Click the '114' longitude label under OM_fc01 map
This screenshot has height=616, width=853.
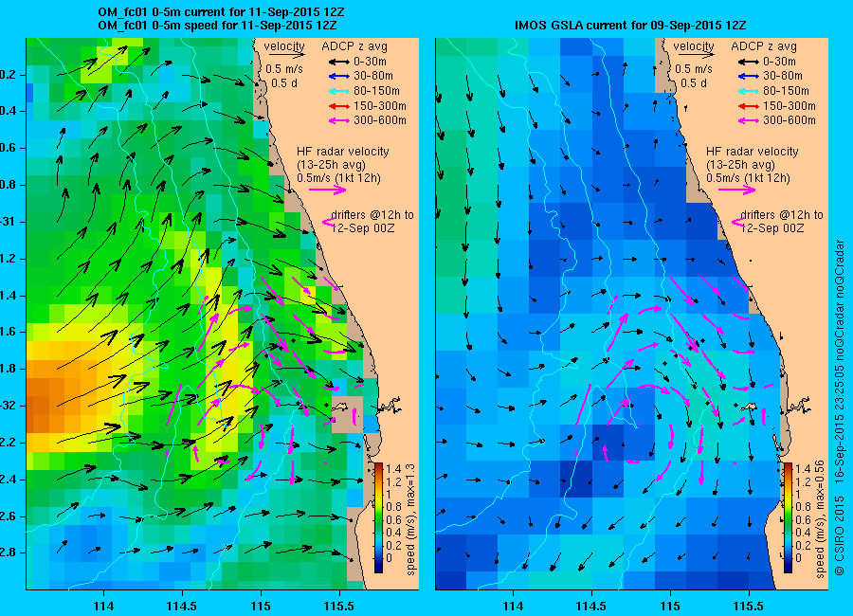pyautogui.click(x=103, y=606)
